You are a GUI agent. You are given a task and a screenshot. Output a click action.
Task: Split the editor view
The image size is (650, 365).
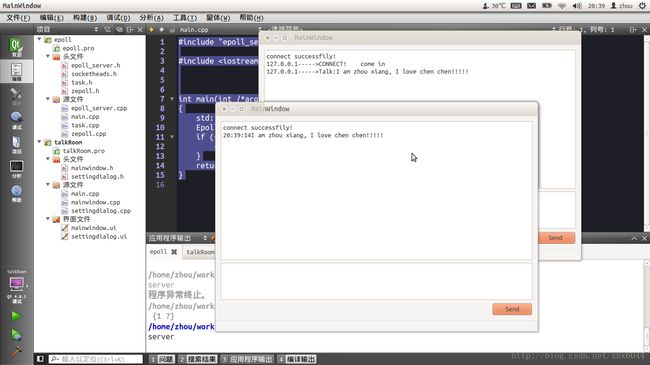coord(633,29)
